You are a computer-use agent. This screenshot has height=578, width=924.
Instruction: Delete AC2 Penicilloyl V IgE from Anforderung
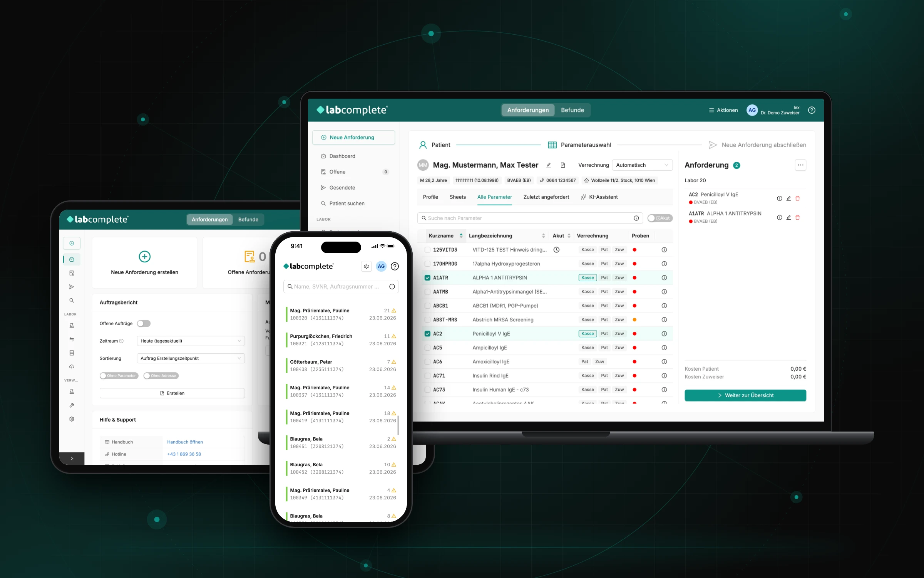[x=798, y=198]
